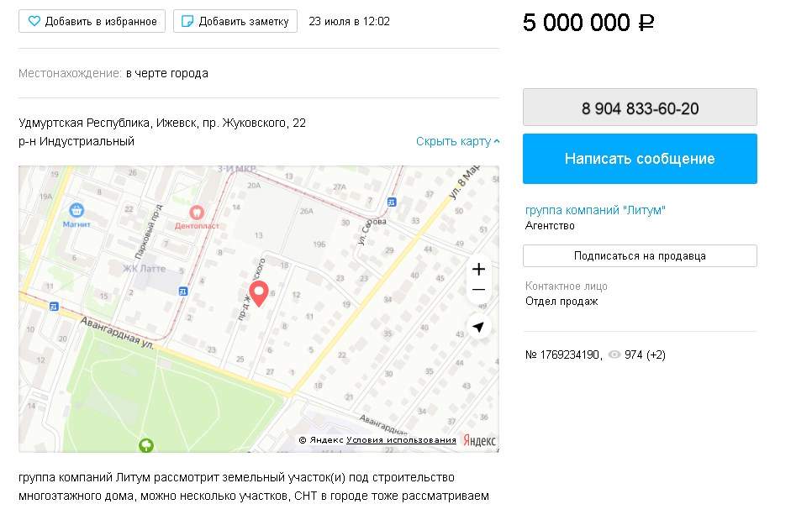Click the Магнит store icon on map

(x=76, y=210)
